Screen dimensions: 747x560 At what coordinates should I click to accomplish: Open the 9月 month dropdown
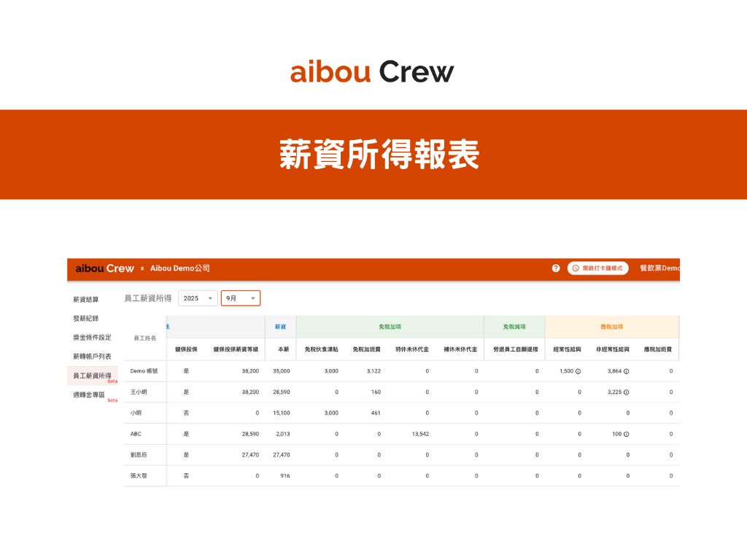[x=241, y=298]
